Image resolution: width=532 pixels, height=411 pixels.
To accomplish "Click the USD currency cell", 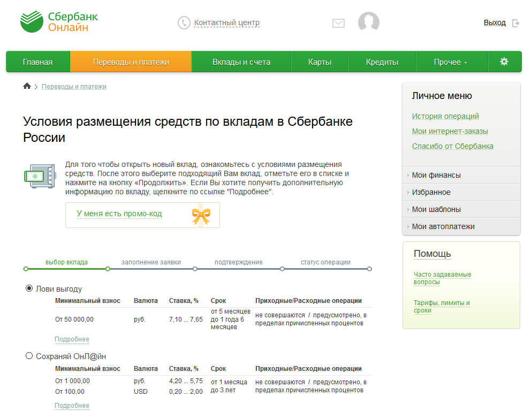I will pos(140,391).
